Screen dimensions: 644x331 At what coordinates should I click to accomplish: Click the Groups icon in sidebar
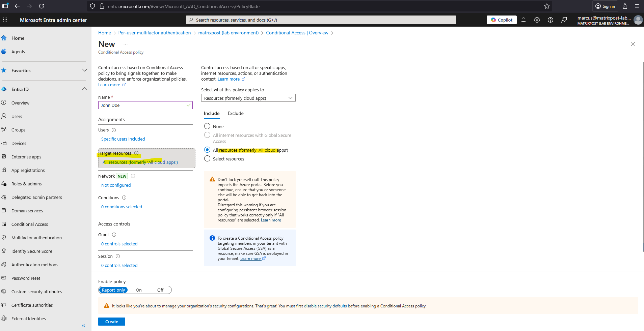click(x=4, y=130)
